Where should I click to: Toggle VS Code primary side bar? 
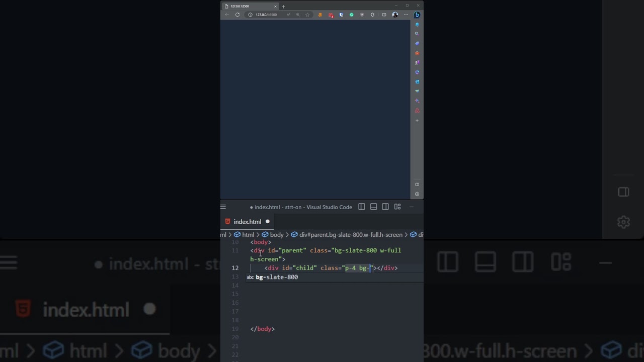pyautogui.click(x=362, y=207)
